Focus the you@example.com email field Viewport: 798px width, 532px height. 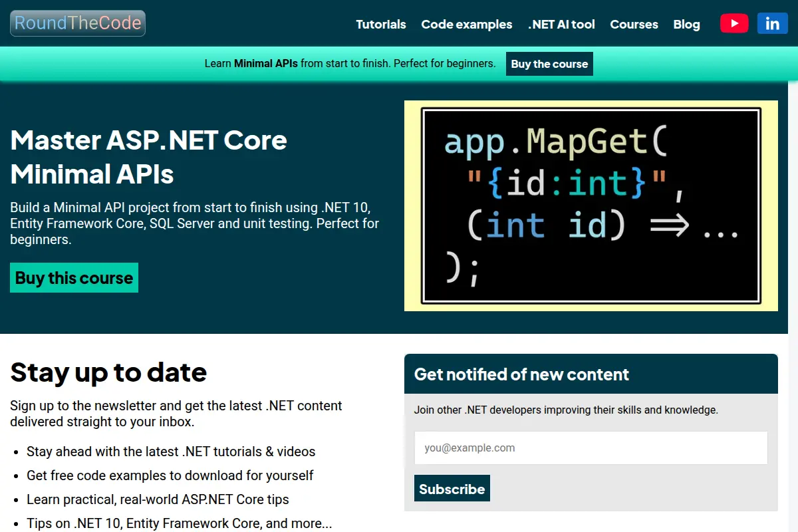pyautogui.click(x=591, y=448)
